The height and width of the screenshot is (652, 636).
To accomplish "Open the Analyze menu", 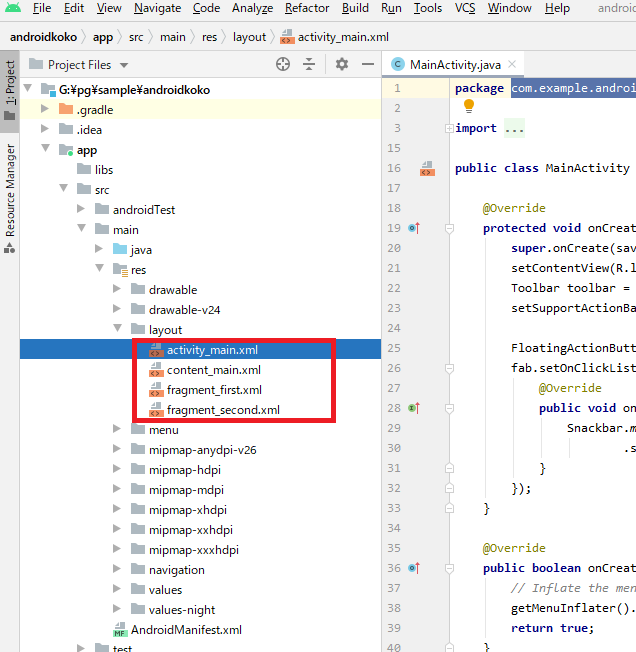I will (252, 8).
